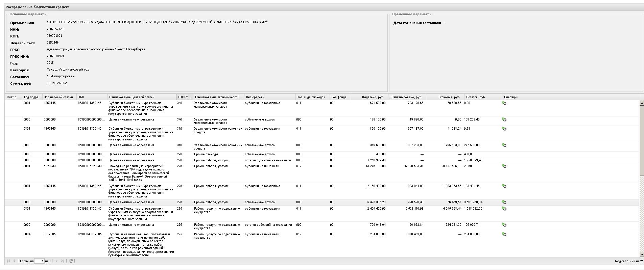Open operations for the 128 100,00 row
The width and height of the screenshot is (644, 270).
504,119
